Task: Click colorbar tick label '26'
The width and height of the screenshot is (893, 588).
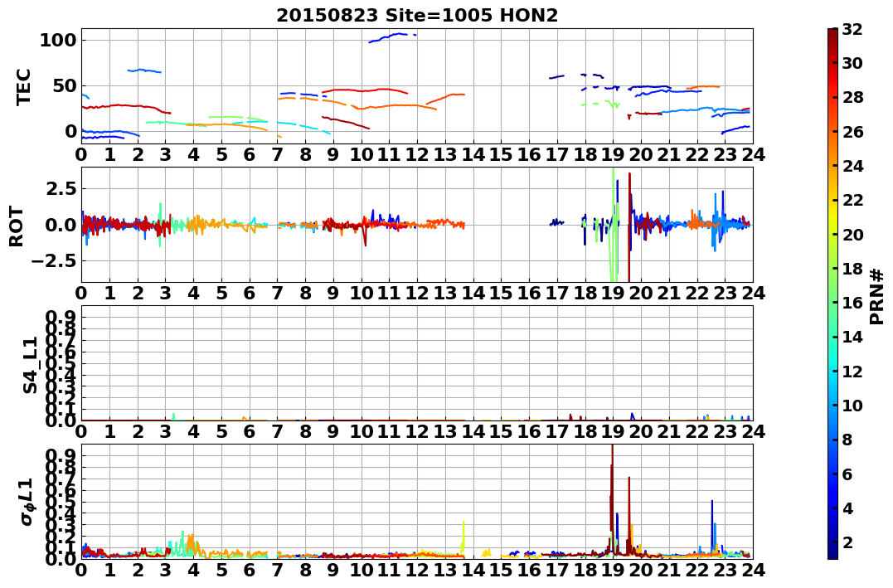Action: (x=852, y=132)
